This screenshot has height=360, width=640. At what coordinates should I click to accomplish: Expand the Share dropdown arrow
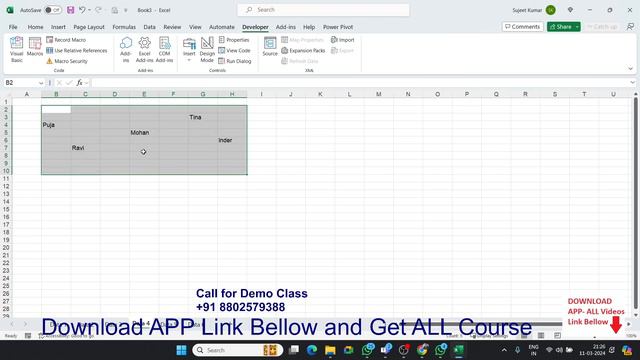(577, 27)
